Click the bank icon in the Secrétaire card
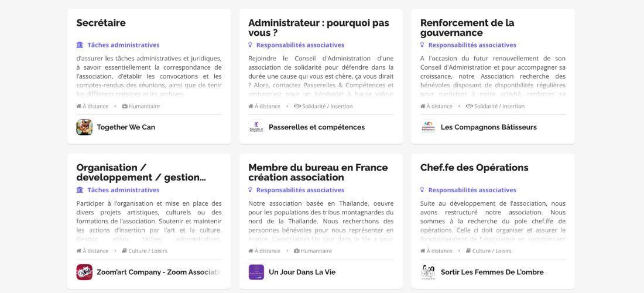644x293 pixels. point(80,45)
